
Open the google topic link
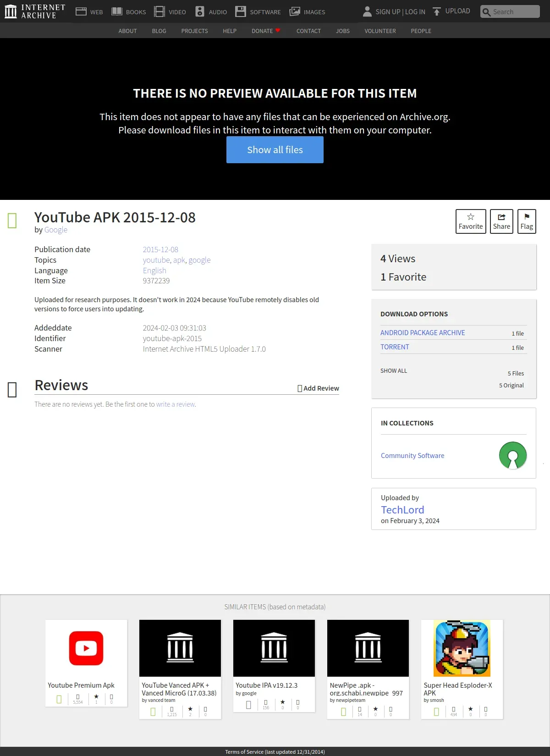click(x=199, y=260)
